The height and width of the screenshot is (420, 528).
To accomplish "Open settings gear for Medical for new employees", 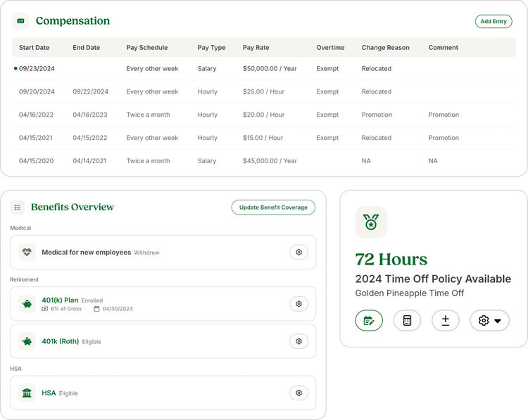I will tap(298, 252).
